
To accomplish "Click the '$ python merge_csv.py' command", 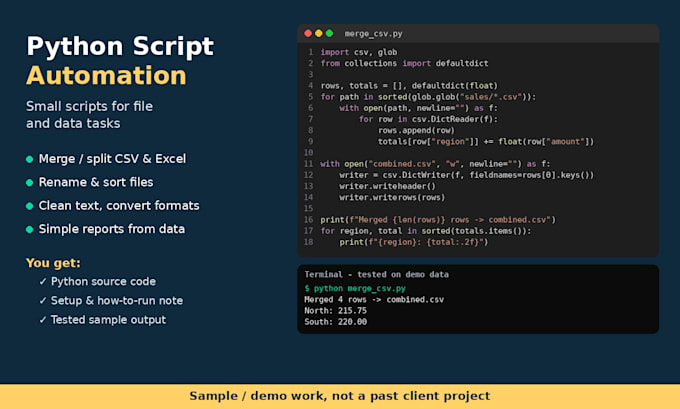I will pos(355,288).
